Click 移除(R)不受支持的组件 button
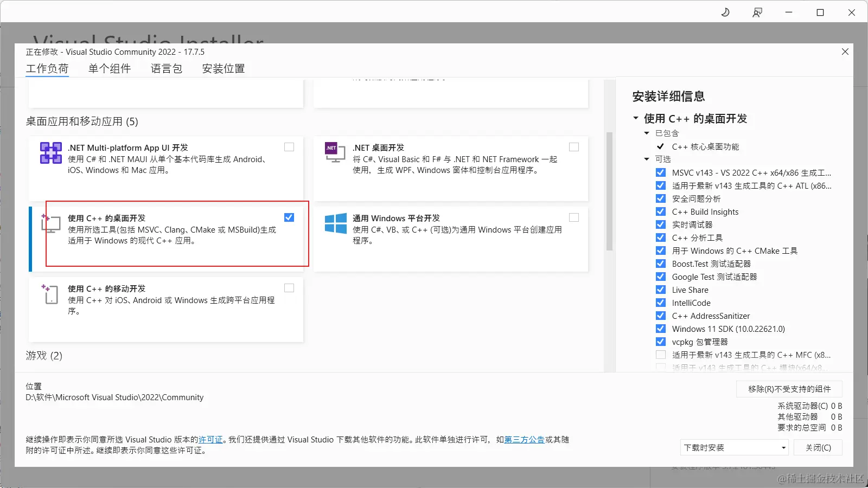This screenshot has height=488, width=868. tap(789, 389)
